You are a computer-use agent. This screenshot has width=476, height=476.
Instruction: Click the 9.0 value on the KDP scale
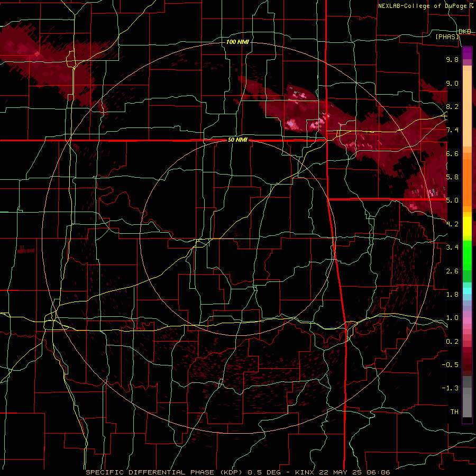click(452, 84)
